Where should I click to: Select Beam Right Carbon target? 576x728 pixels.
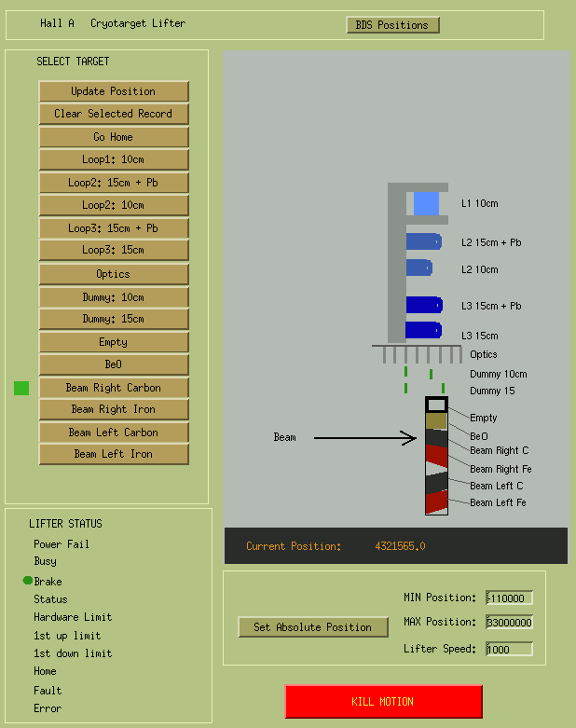tap(114, 388)
